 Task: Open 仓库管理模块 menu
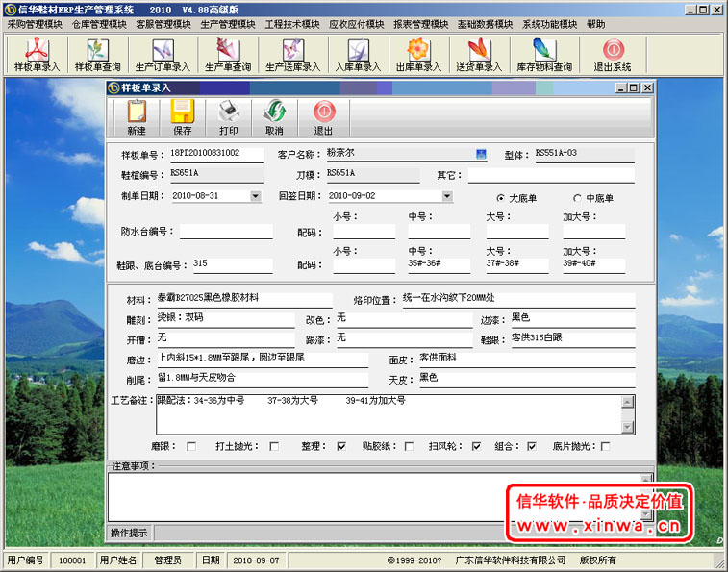click(x=99, y=25)
